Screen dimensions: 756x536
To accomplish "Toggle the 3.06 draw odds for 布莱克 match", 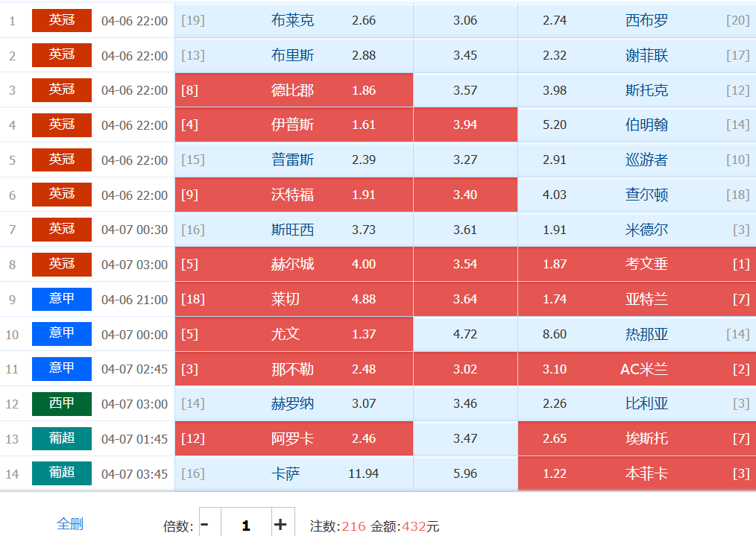I will tap(465, 20).
